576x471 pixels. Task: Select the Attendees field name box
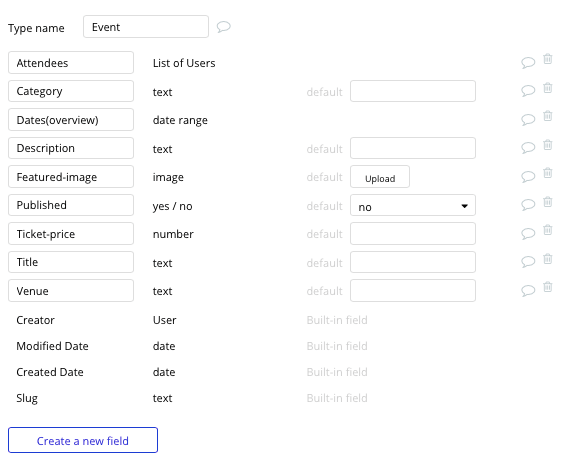(x=71, y=62)
